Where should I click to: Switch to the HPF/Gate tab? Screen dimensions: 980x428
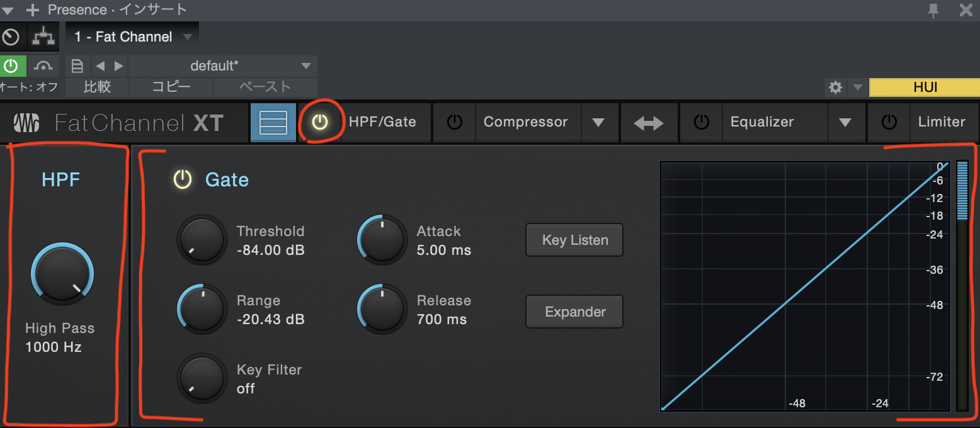382,123
